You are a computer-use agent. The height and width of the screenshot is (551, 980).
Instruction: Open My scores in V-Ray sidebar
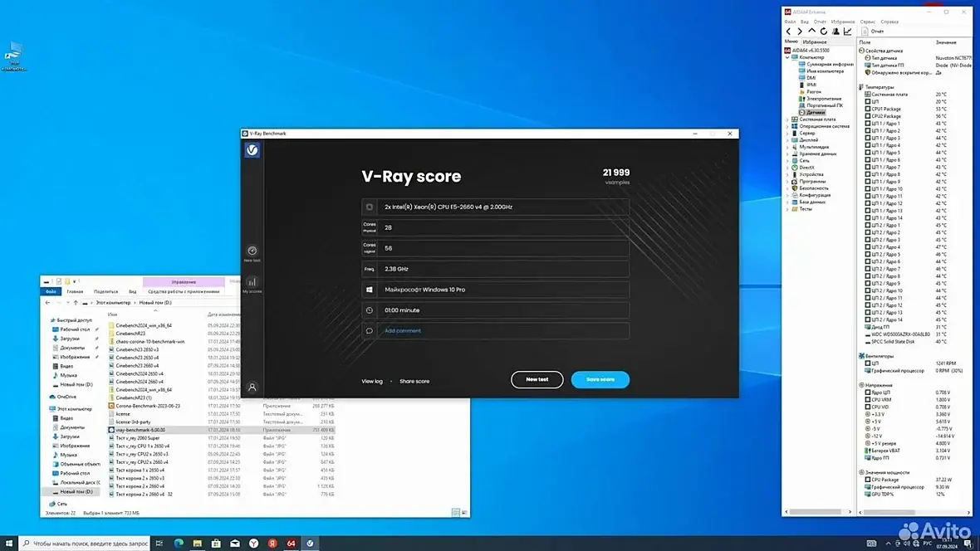tap(252, 285)
